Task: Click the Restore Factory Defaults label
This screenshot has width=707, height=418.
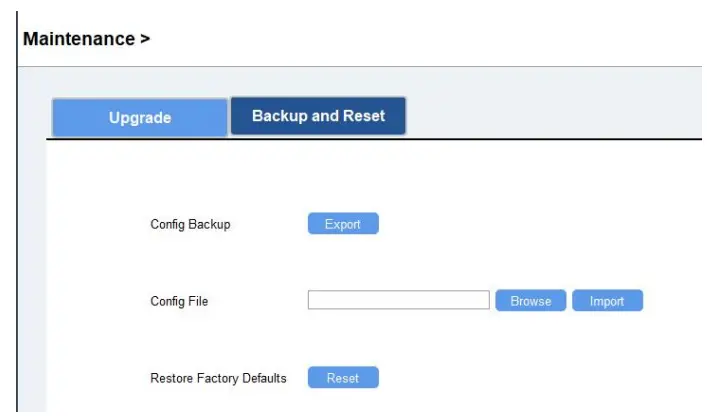Action: tap(218, 378)
